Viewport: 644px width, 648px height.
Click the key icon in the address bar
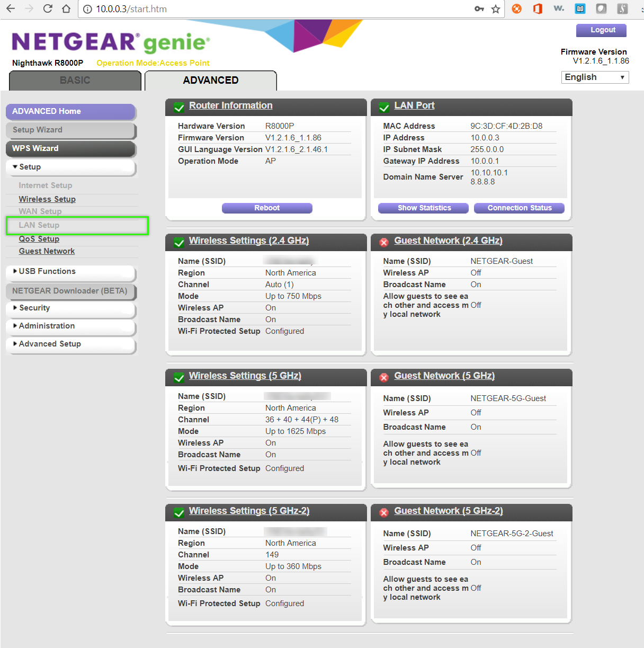pos(479,9)
